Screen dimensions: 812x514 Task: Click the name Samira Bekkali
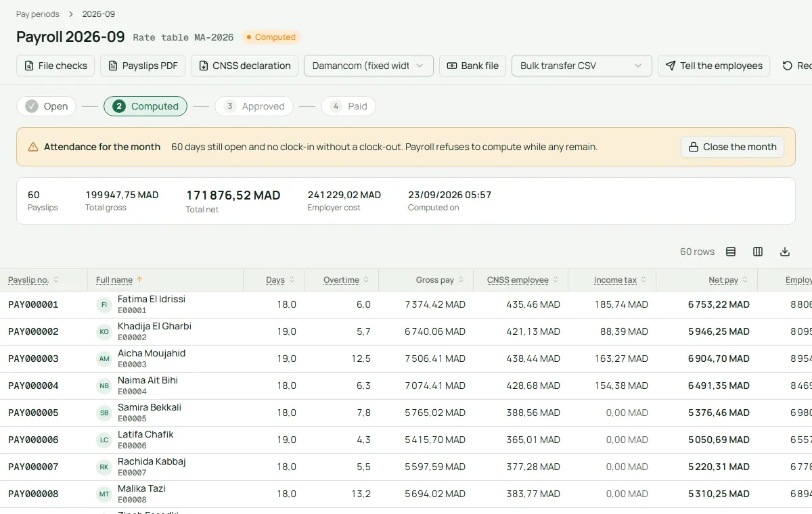click(150, 407)
